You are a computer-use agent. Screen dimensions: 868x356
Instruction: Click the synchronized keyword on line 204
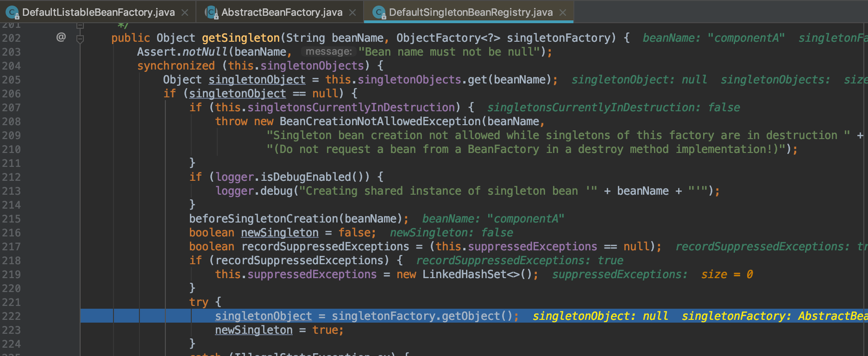click(x=176, y=66)
